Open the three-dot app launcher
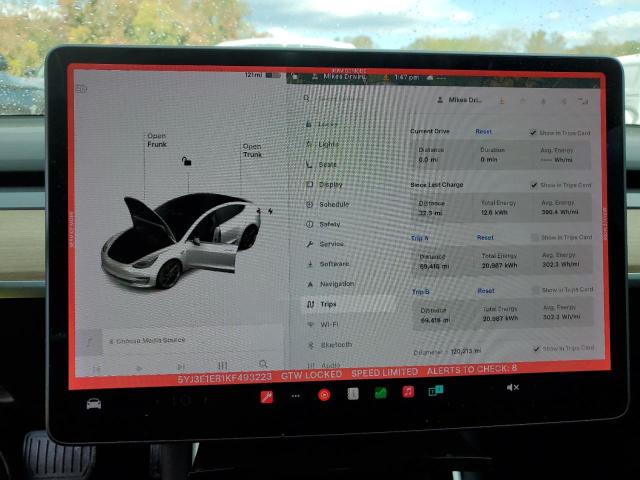The width and height of the screenshot is (640, 480). tap(295, 396)
